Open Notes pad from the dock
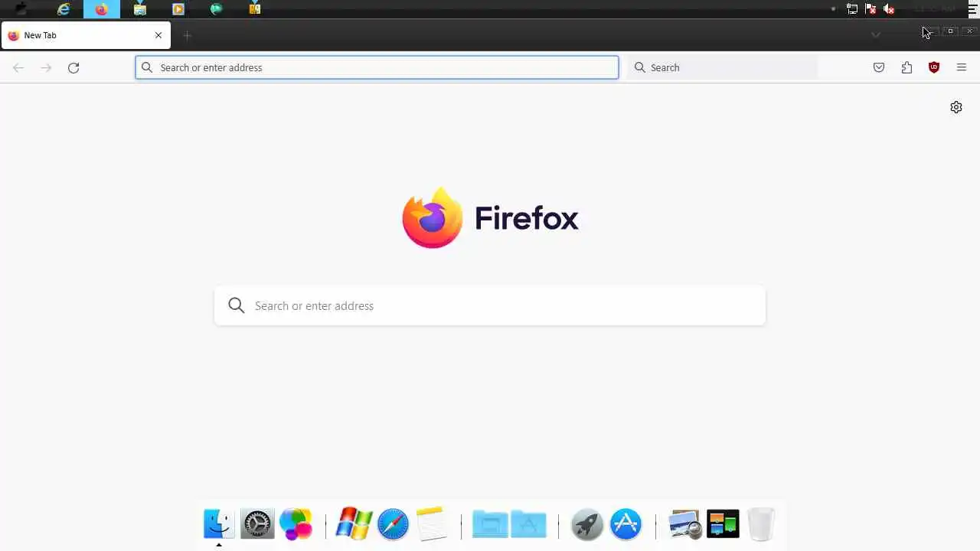This screenshot has height=551, width=980. point(432,524)
